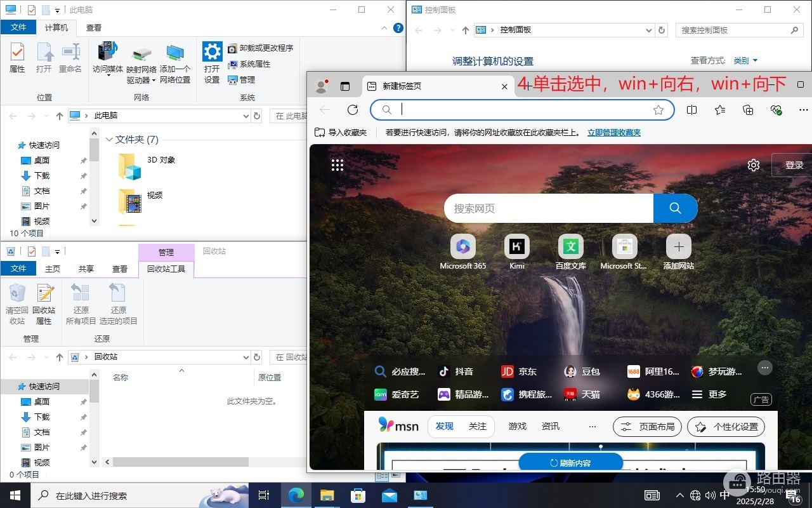Viewport: 812px width, 508px height.
Task: Click 页面布局 button
Action: (x=648, y=427)
